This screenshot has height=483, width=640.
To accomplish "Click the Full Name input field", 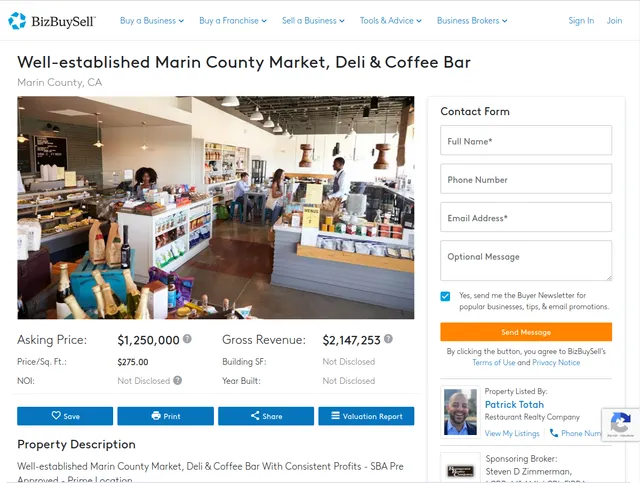I will tap(526, 140).
